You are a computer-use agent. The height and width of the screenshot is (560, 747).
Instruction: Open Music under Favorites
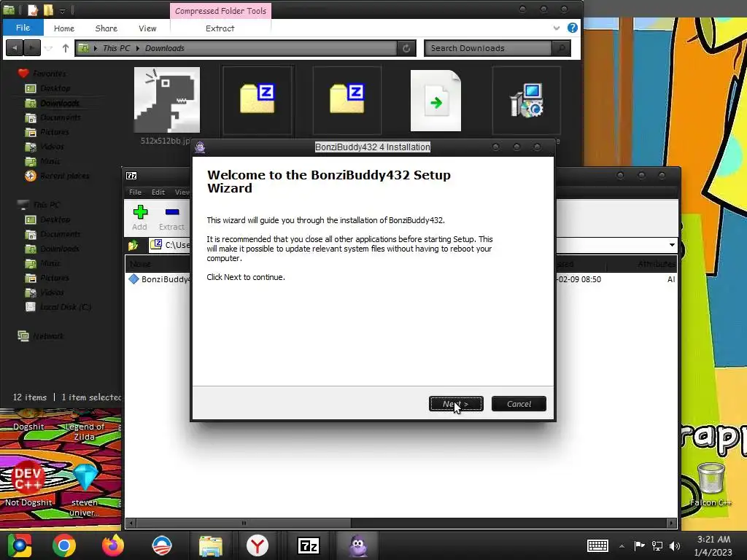tap(50, 161)
